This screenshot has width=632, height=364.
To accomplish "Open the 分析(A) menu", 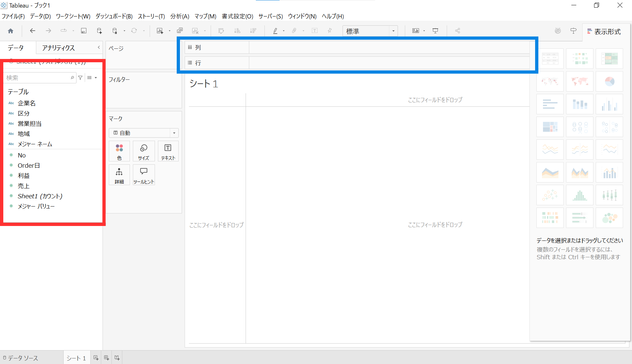I will (180, 16).
